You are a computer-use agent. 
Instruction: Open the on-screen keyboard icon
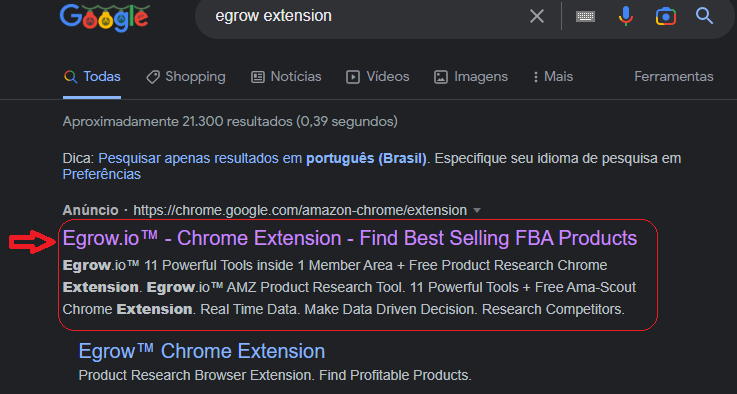tap(585, 16)
